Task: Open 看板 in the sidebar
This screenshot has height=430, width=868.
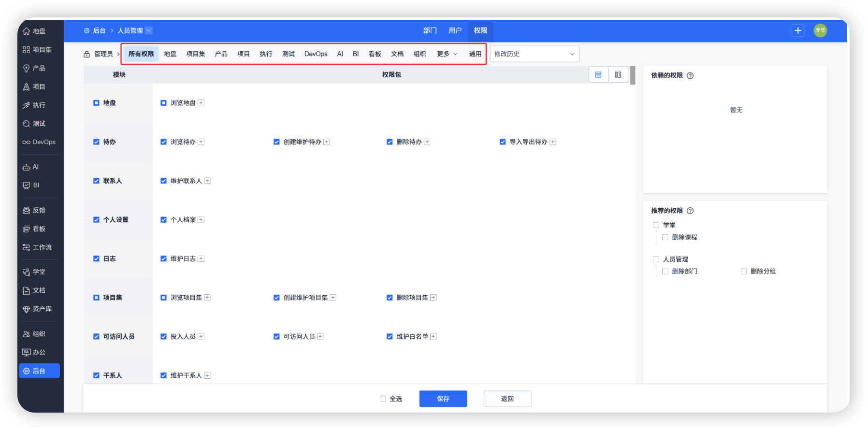Action: tap(34, 229)
